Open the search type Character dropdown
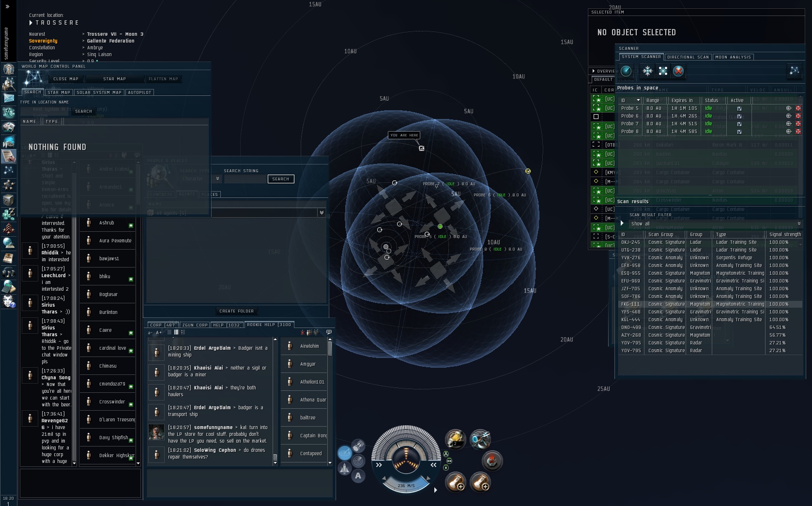The image size is (812, 506). [x=218, y=179]
